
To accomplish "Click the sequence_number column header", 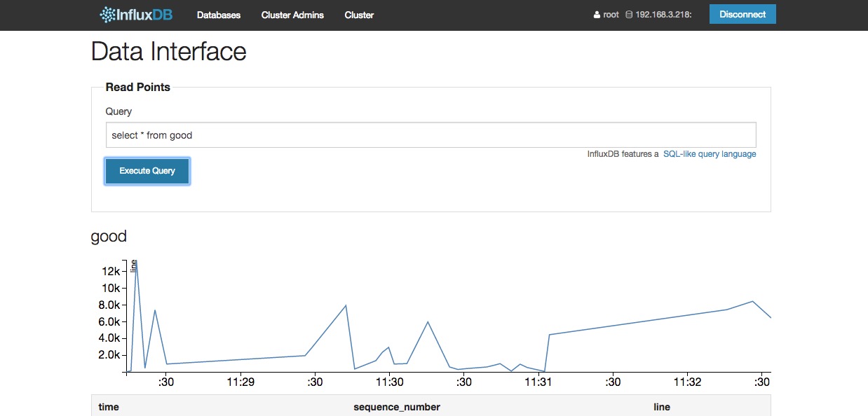I will coord(397,407).
